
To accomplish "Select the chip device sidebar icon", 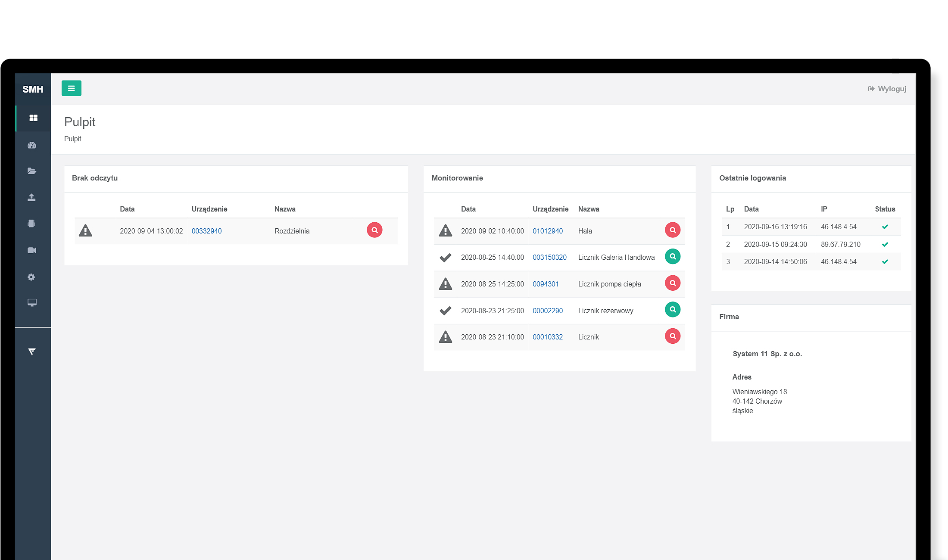I will point(31,223).
